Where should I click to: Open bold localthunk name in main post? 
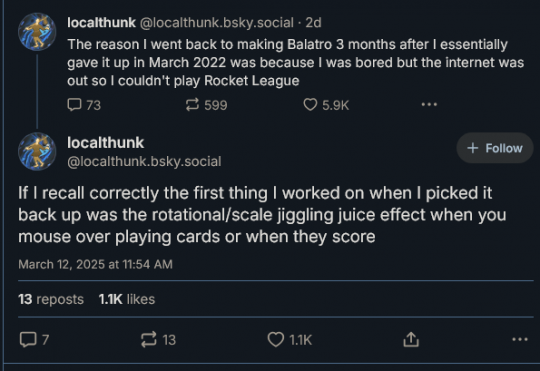[x=105, y=143]
